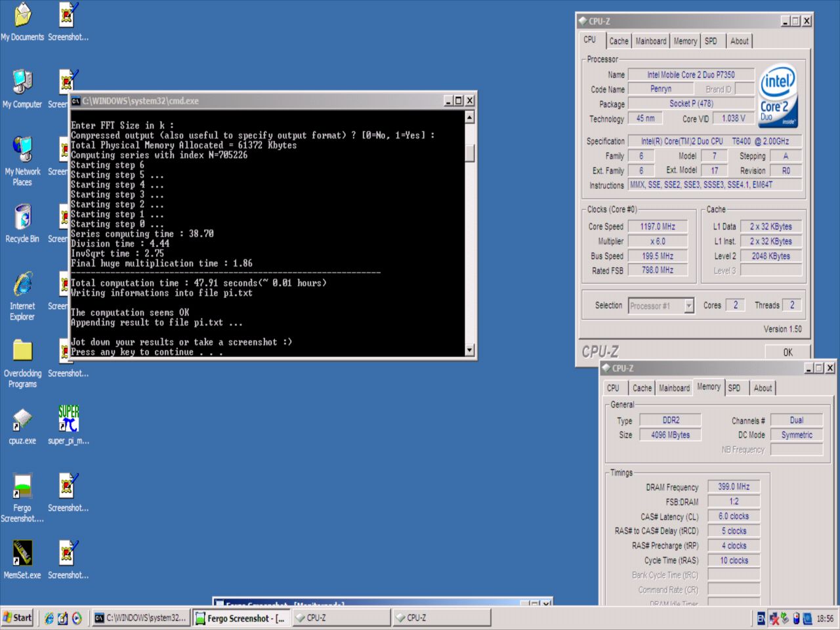Click the Channels # value Dual
The width and height of the screenshot is (840, 630).
coord(797,420)
